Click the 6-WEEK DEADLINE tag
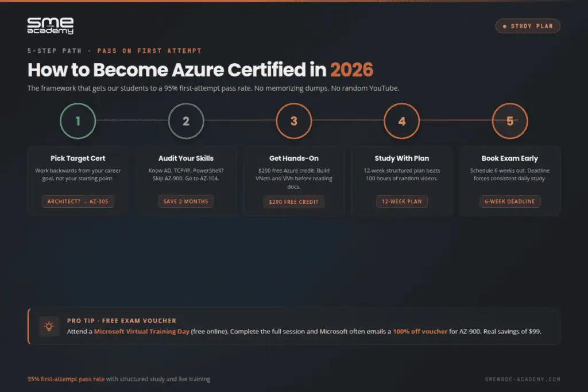The width and height of the screenshot is (588, 392). (510, 201)
